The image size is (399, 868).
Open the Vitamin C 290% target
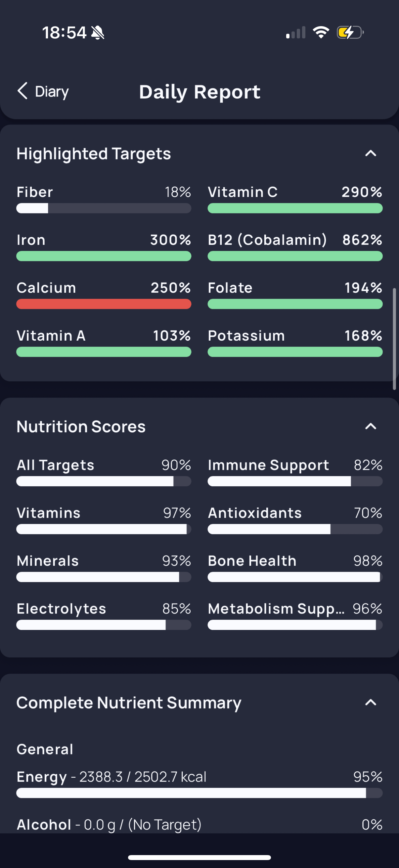(x=295, y=199)
